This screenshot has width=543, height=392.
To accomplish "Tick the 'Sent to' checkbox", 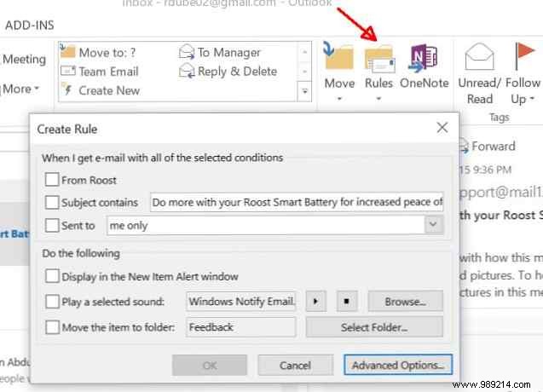I will [x=52, y=226].
